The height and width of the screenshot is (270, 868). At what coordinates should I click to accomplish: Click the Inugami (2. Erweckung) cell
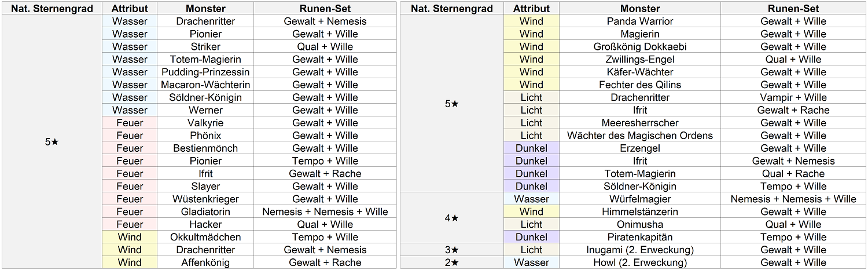point(640,250)
